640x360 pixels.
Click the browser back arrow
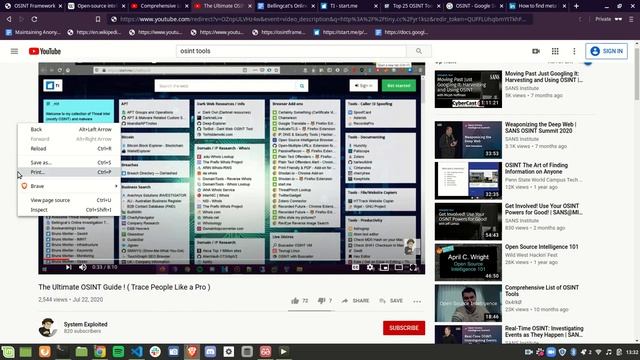9,19
